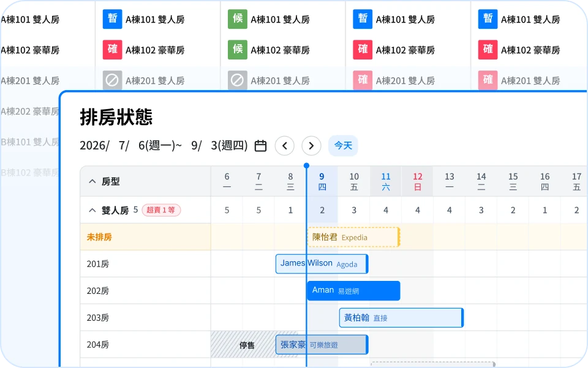Viewport: 588px width, 368px height.
Task: Open 張家豪 可樂旅遊 booking bar
Action: (x=322, y=344)
